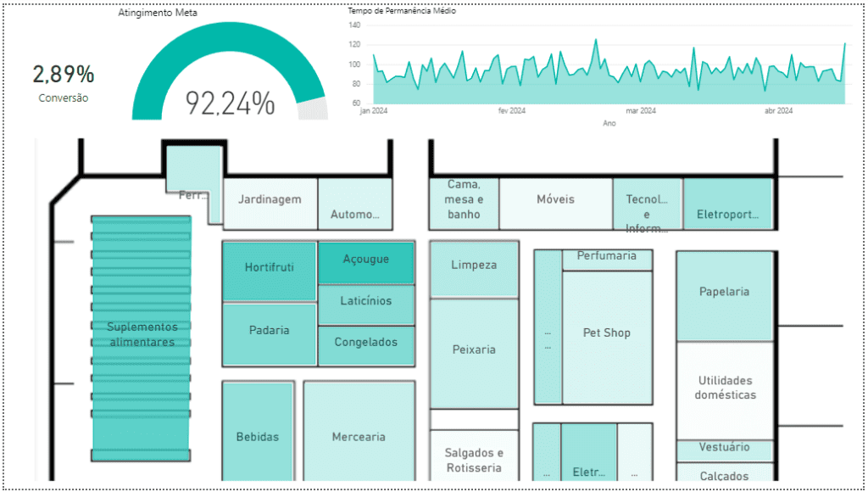Click the jan 2024 axis label

coord(374,111)
